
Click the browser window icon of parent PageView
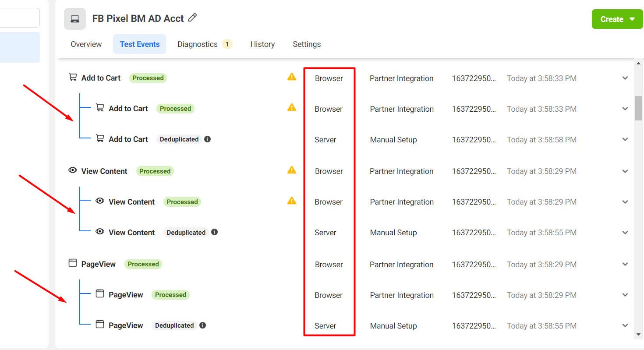pos(73,263)
